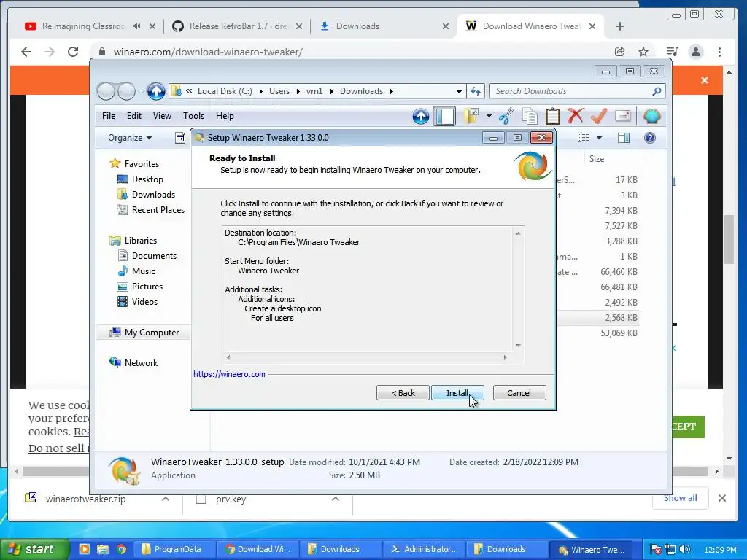
Task: Click the volume speaker tray icon
Action: click(685, 550)
